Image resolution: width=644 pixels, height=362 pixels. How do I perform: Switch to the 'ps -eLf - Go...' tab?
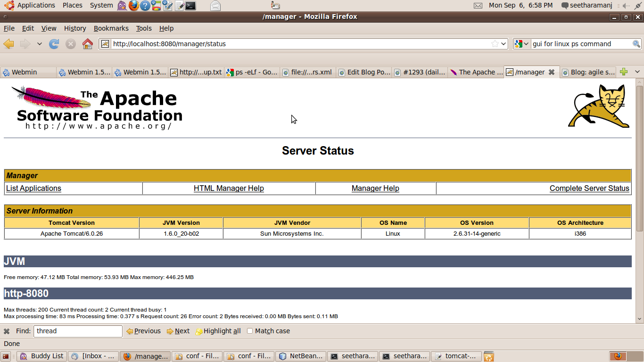(x=252, y=72)
